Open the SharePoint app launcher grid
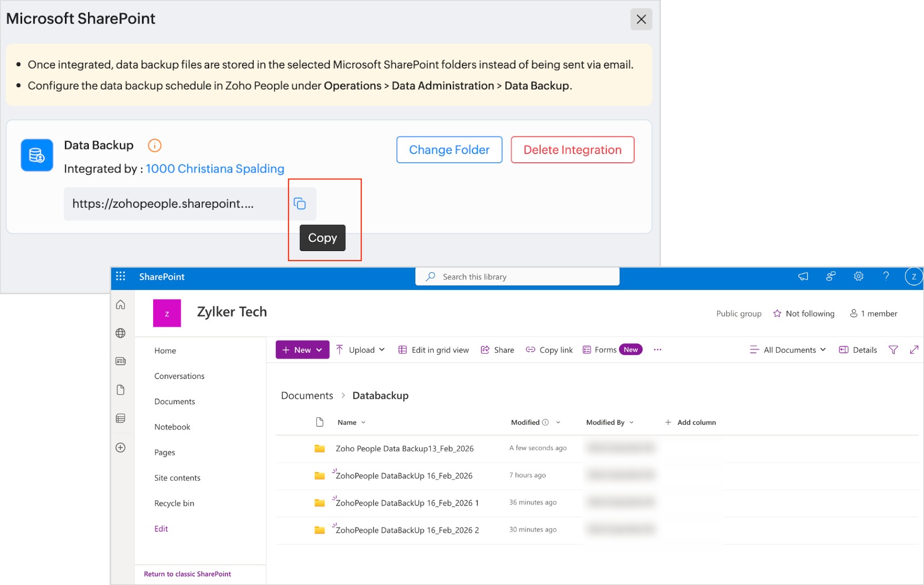The width and height of the screenshot is (924, 585). 120,277
